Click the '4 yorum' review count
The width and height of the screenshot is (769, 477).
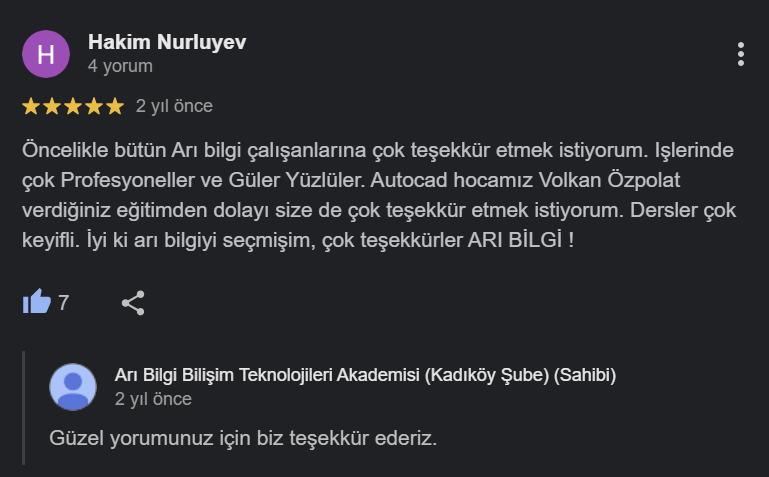[x=120, y=67]
